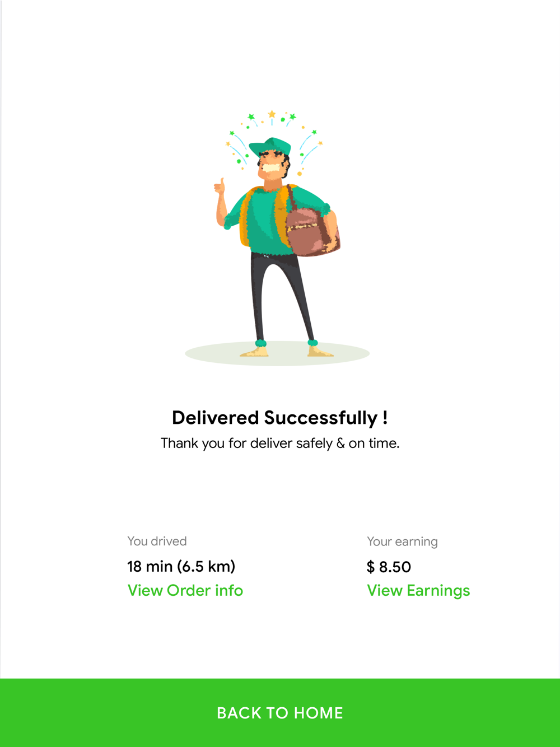The image size is (560, 747).
Task: Click the You drived label
Action: click(157, 541)
